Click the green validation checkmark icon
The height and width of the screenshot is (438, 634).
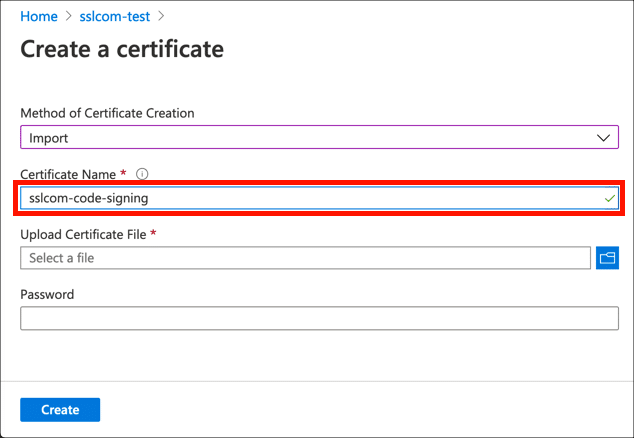[x=610, y=199]
